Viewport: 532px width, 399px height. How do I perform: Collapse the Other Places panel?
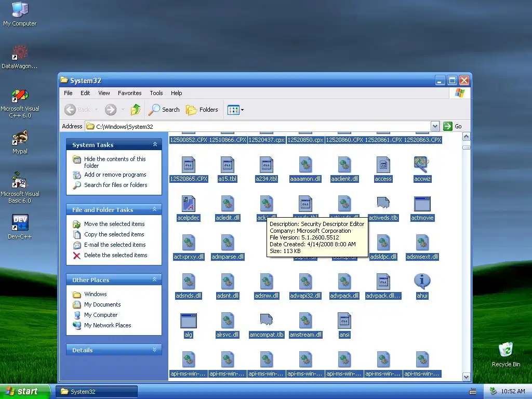[x=155, y=280]
